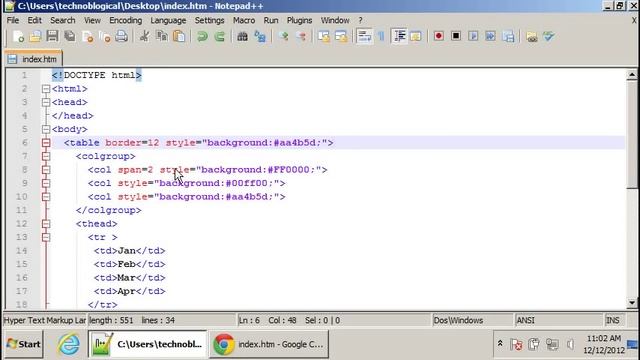Screen dimensions: 640x360
Task: Click the 'Dos\Windows' status bar entry
Action: point(458,320)
